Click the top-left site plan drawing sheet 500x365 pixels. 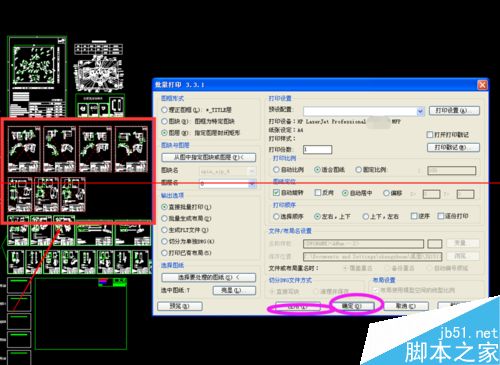(37, 77)
